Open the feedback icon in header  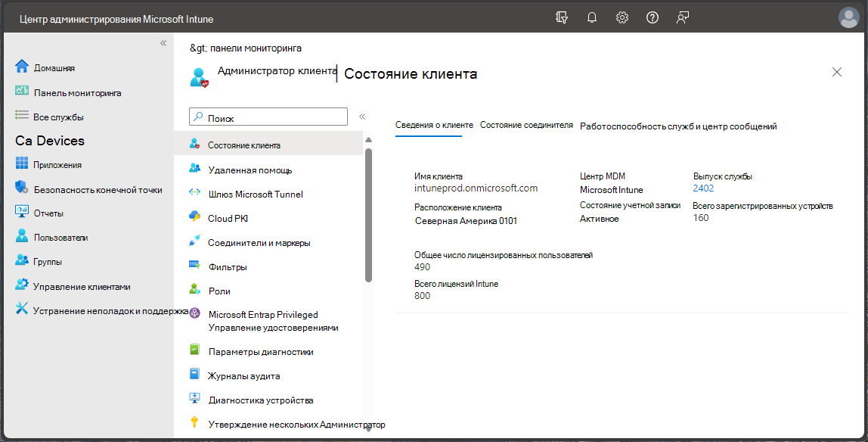pyautogui.click(x=683, y=17)
